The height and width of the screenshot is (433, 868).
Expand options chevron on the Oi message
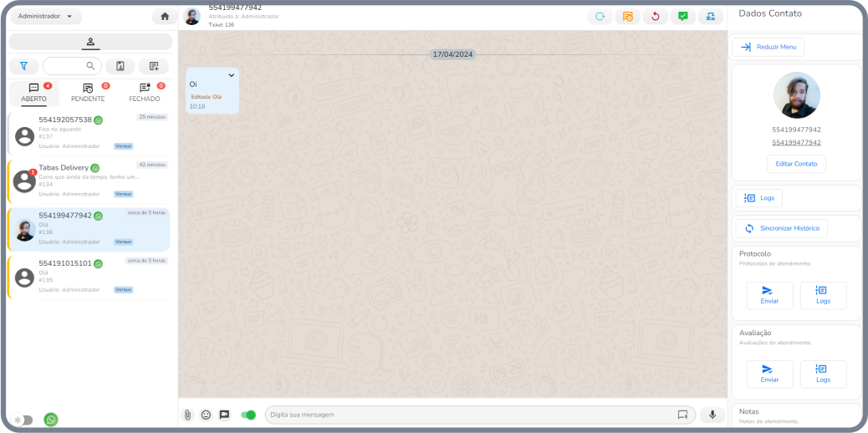(232, 76)
